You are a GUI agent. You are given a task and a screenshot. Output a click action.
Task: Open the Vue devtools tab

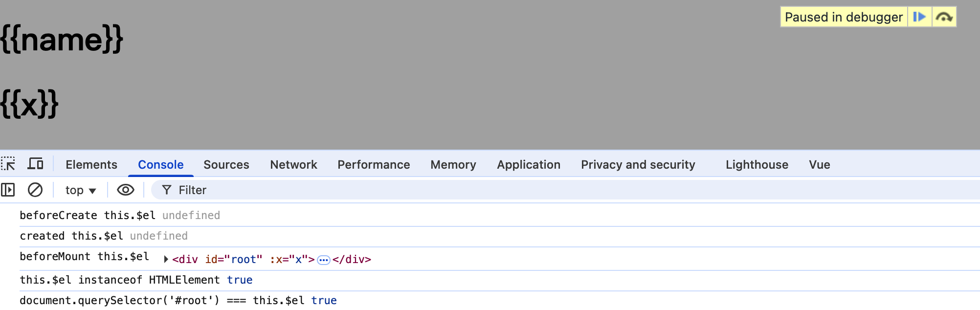[x=819, y=165]
